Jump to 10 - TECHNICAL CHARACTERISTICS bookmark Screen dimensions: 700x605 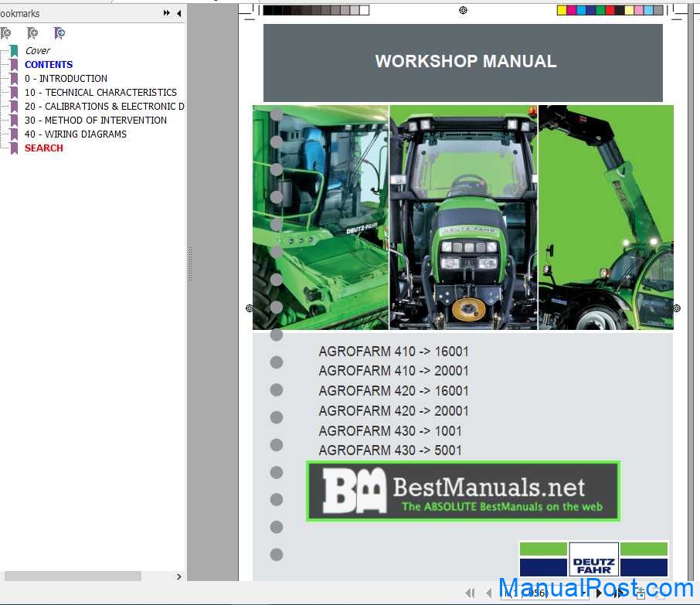point(101,93)
